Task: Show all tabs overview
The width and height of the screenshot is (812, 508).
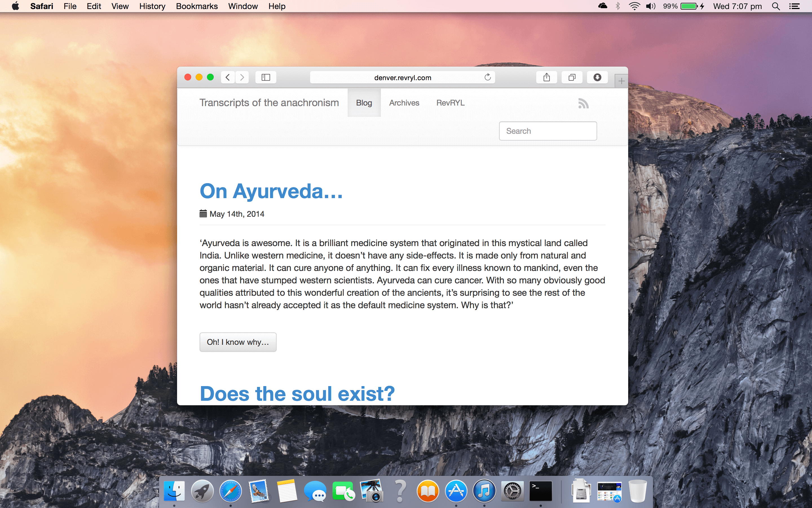Action: 572,78
